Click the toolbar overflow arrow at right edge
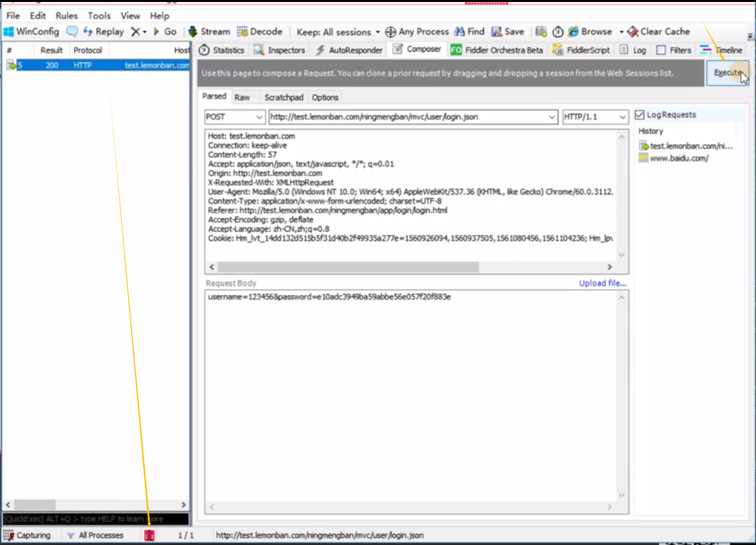 (750, 36)
